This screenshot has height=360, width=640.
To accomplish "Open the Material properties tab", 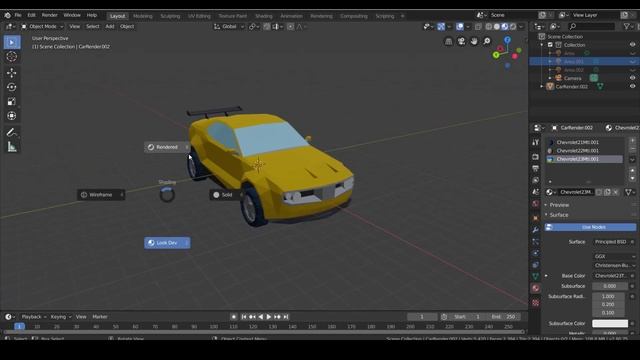I will tap(536, 288).
